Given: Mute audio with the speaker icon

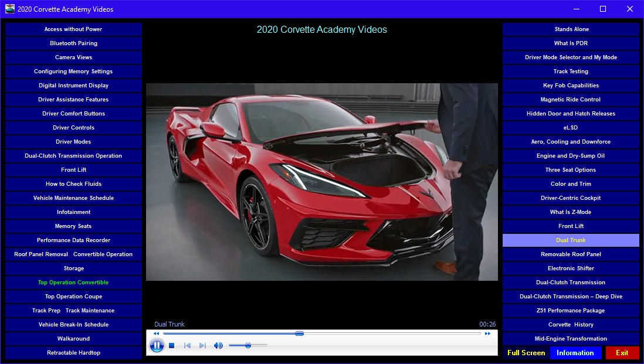Looking at the screenshot, I should 218,345.
